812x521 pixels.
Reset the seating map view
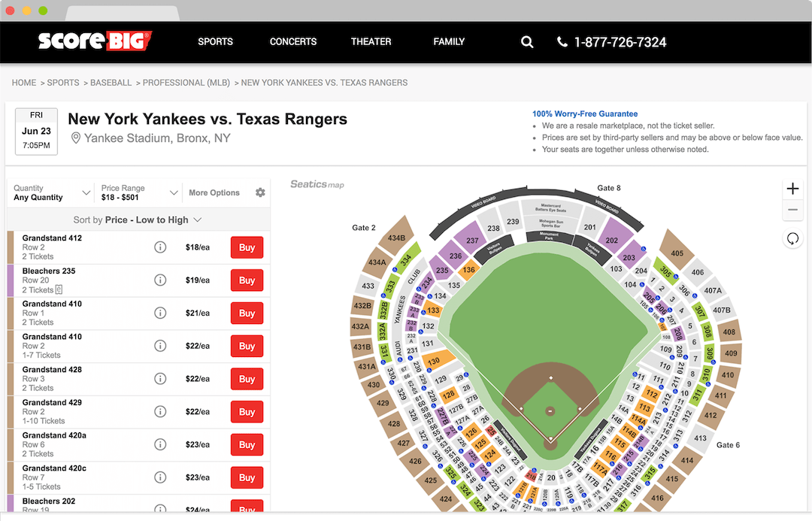(x=792, y=239)
